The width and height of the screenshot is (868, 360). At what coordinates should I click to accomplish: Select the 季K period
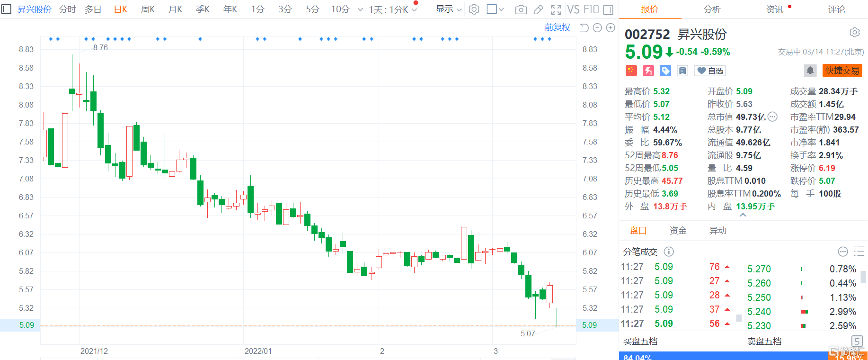pos(203,9)
